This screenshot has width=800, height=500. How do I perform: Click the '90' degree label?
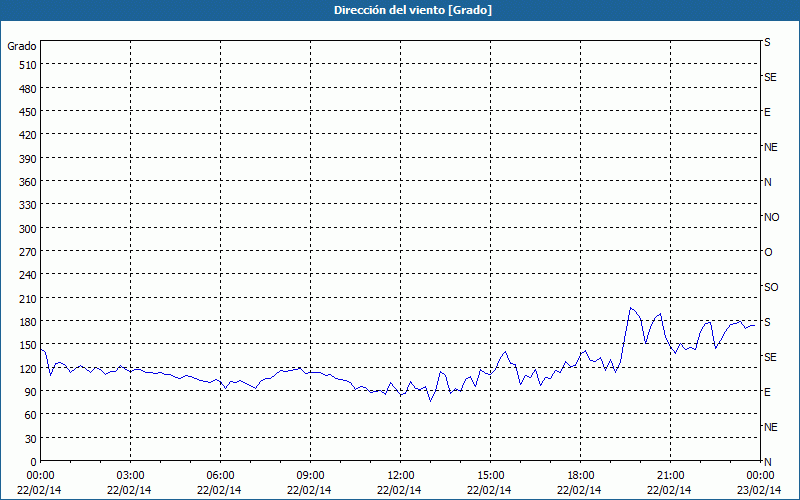pos(31,392)
